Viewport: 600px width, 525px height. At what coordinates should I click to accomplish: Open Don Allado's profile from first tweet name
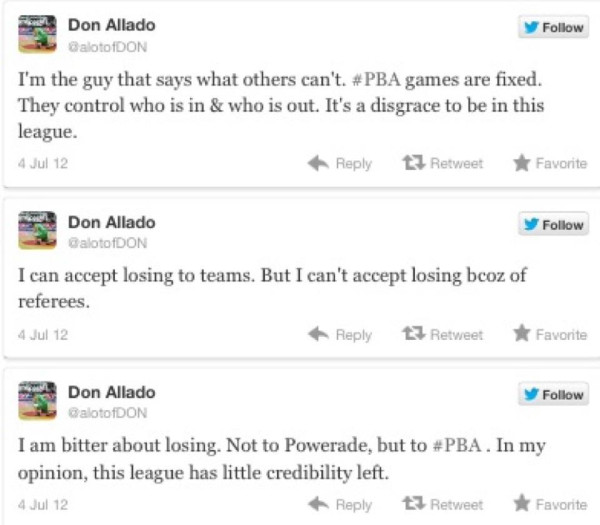(112, 25)
